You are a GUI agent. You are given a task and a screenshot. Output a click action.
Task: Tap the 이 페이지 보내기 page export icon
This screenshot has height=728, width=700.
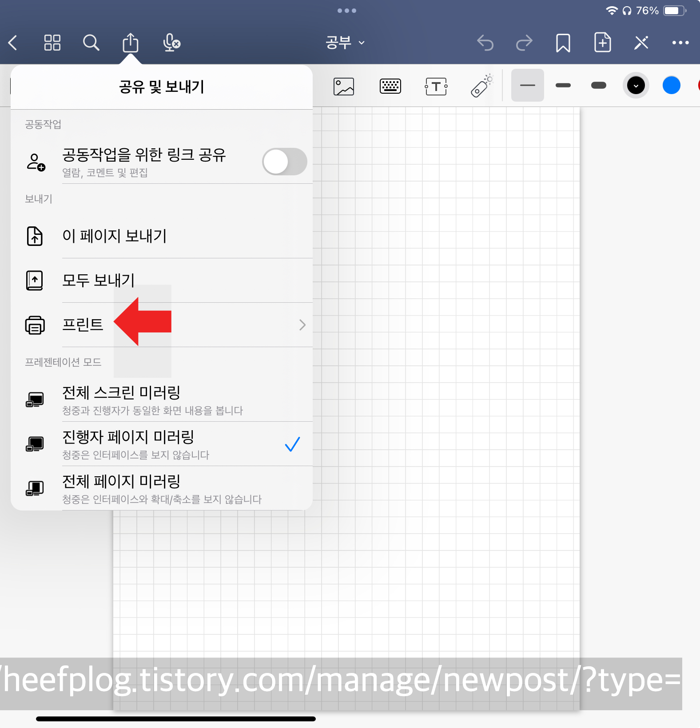[35, 236]
